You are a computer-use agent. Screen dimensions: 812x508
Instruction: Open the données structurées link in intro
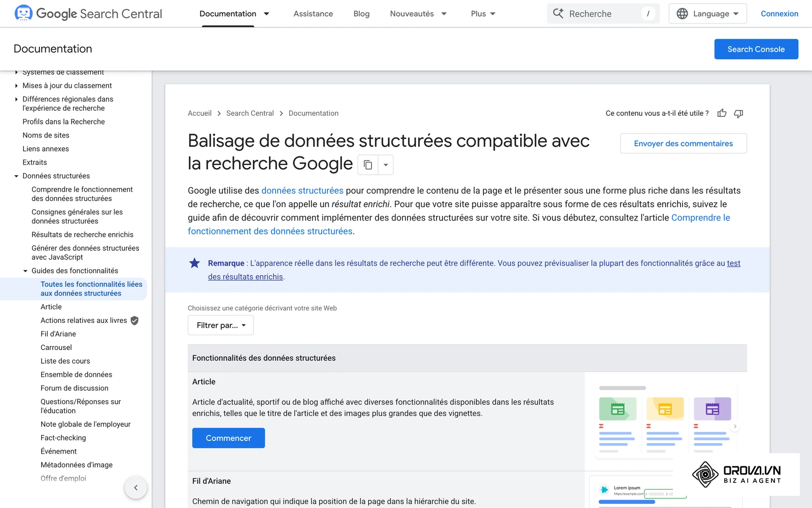(x=302, y=190)
